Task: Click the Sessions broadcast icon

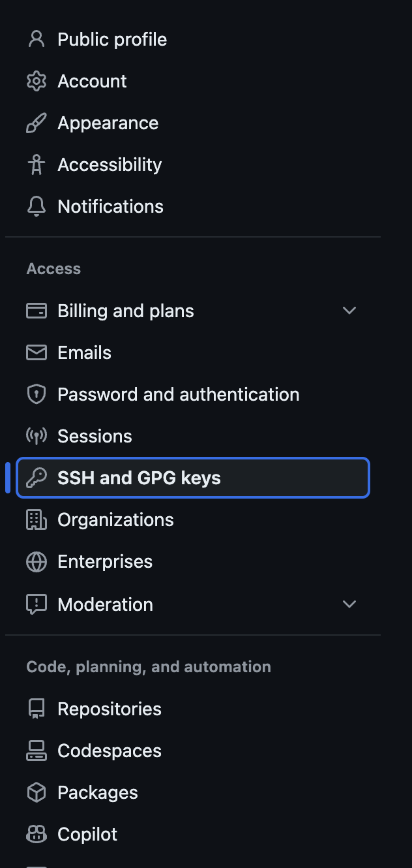Action: [x=37, y=436]
